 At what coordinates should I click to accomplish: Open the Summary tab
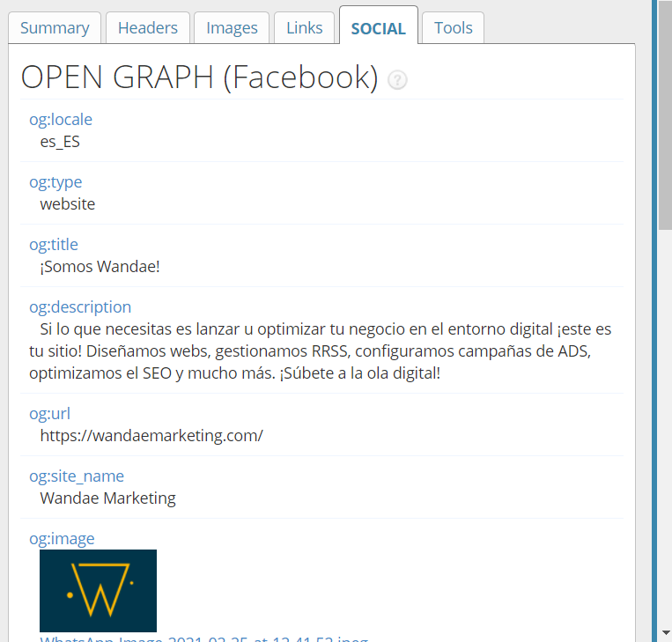click(x=55, y=28)
